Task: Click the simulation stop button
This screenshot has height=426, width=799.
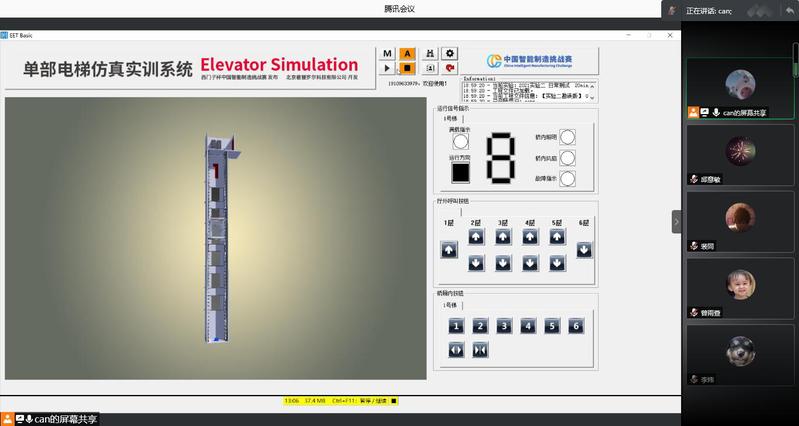Action: coord(408,68)
